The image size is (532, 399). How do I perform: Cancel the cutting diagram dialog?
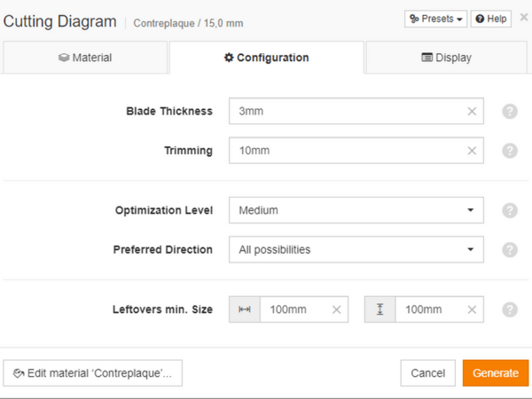click(x=427, y=373)
